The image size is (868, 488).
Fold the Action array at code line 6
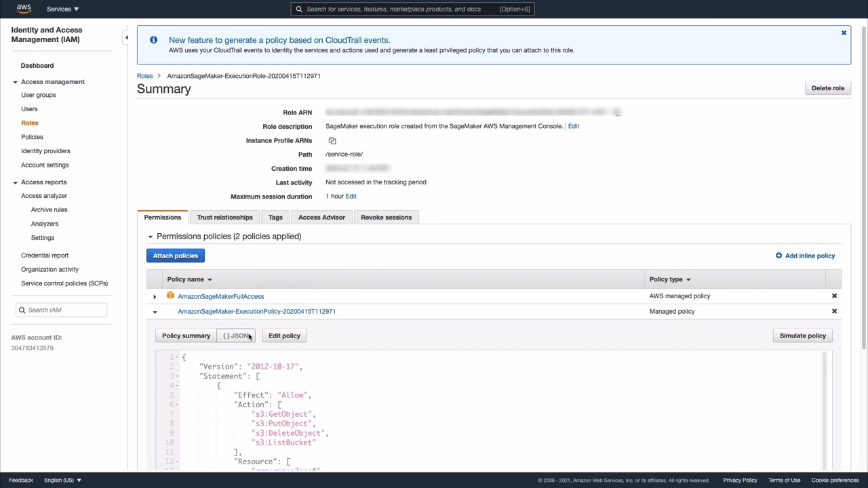pyautogui.click(x=177, y=405)
